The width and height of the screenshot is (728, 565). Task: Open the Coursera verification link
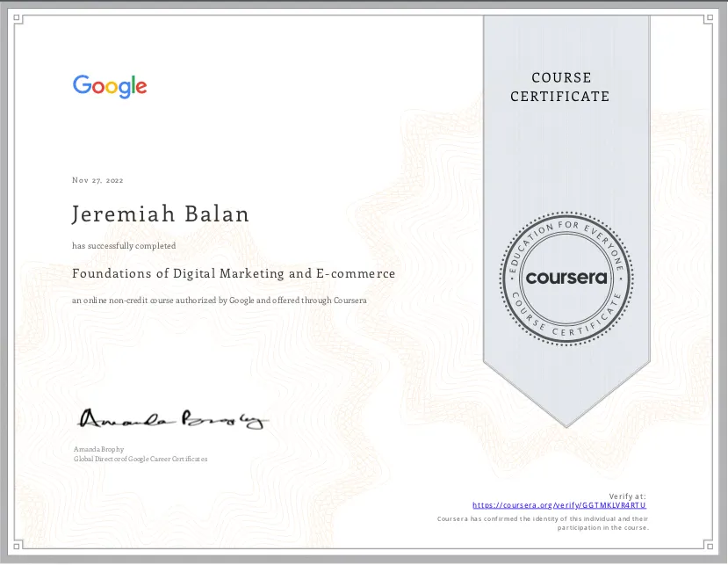(x=559, y=505)
